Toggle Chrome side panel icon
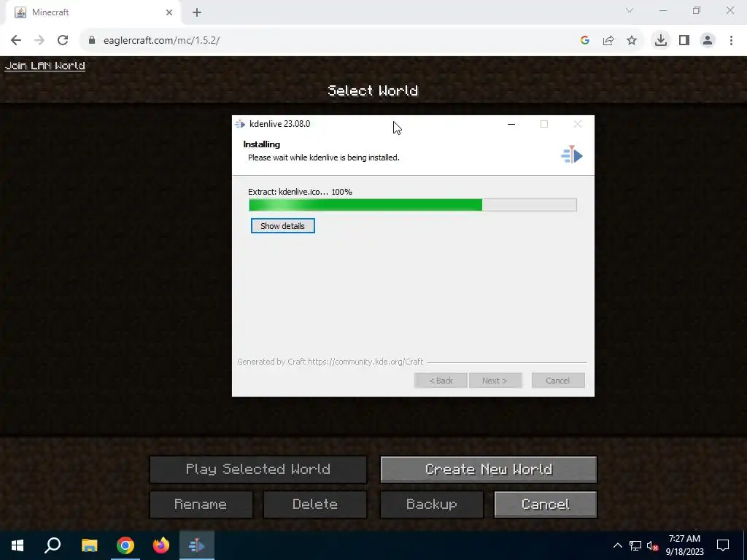Viewport: 747px width, 560px height. (684, 40)
